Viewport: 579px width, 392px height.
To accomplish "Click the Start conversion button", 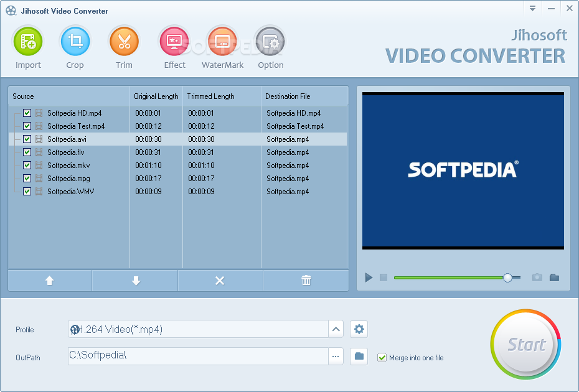I will click(x=526, y=344).
